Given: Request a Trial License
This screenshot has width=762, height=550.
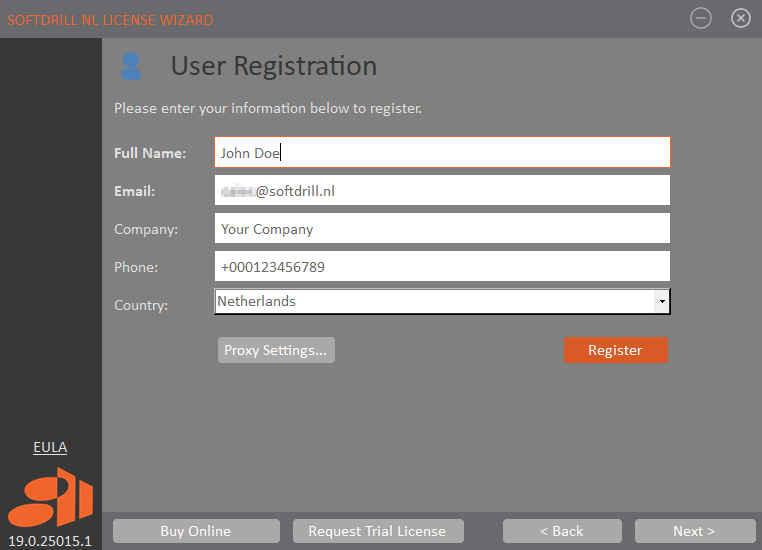Looking at the screenshot, I should [377, 531].
